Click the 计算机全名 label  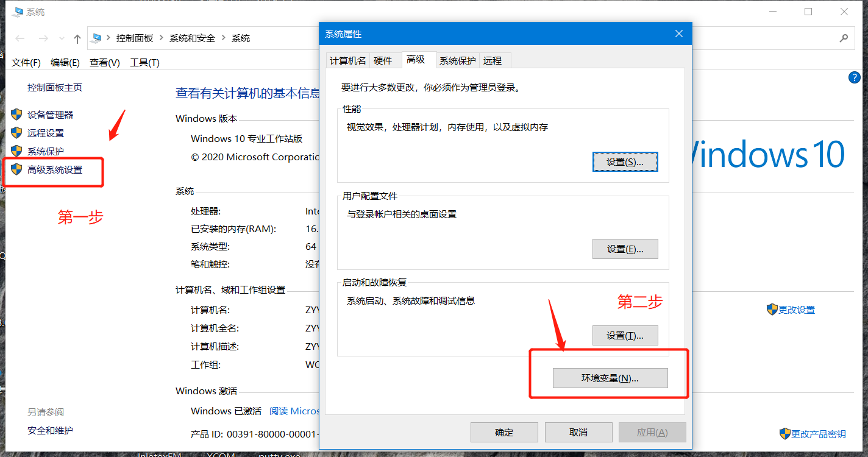[215, 328]
